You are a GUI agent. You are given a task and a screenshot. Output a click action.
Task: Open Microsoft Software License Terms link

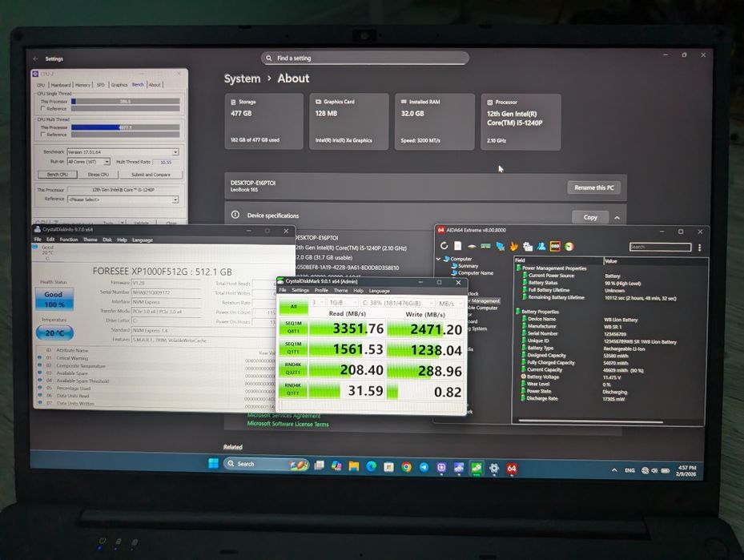288,424
